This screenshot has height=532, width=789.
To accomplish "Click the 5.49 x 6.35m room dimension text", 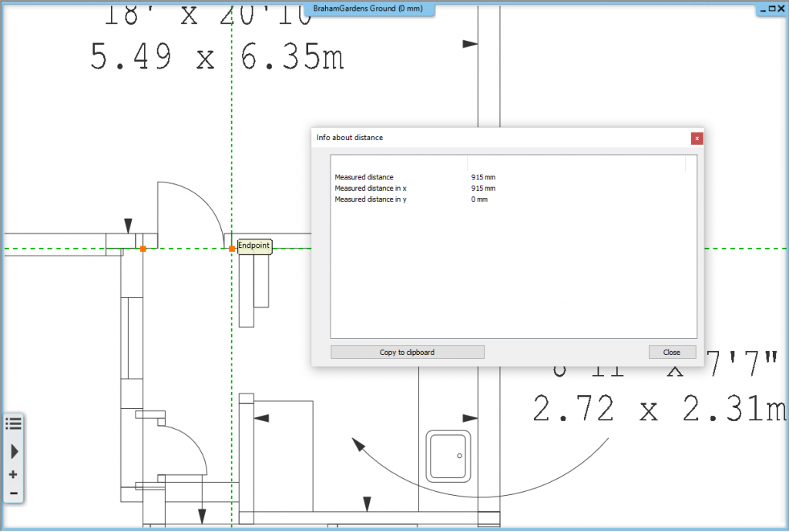I will click(217, 56).
